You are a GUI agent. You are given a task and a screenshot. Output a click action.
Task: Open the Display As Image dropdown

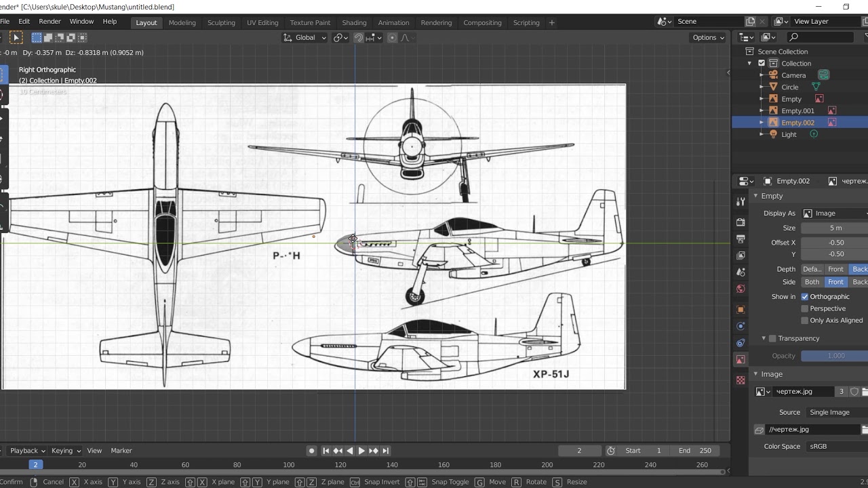[835, 213]
